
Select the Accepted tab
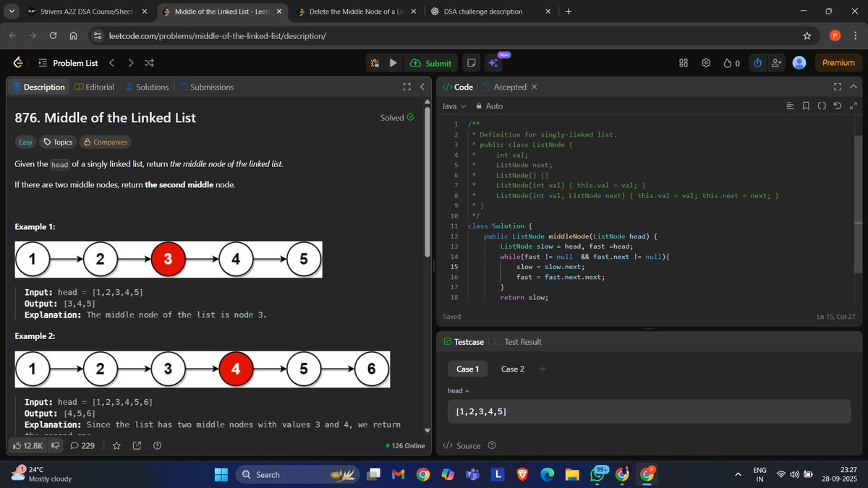point(504,87)
